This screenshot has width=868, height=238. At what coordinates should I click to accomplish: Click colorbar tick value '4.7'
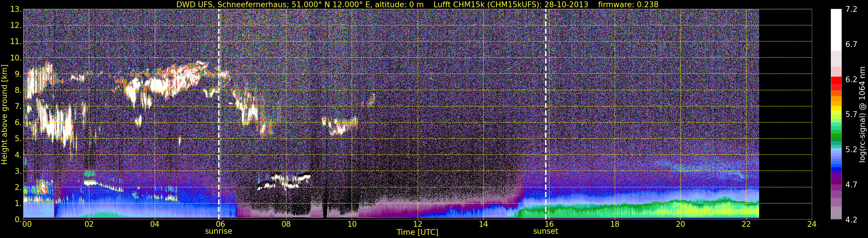(x=851, y=184)
